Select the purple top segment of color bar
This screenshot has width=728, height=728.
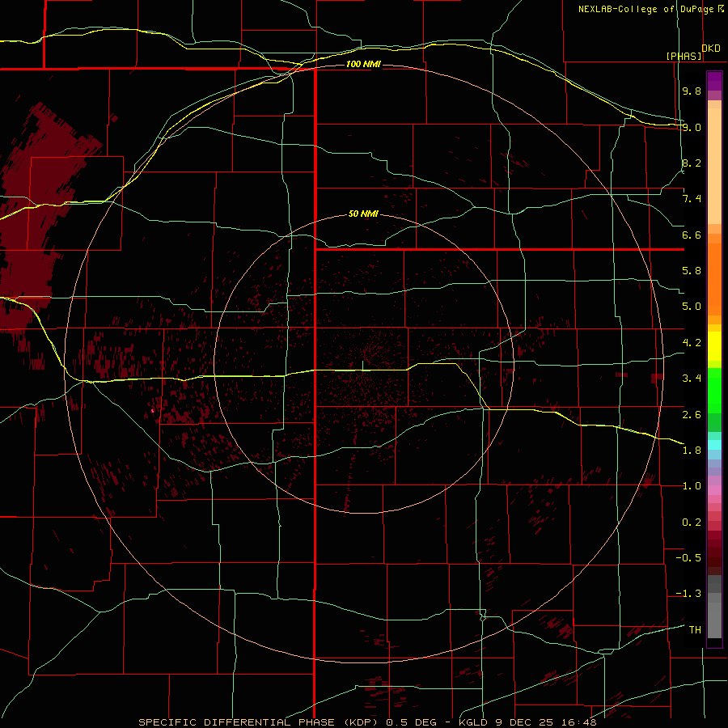coord(714,81)
